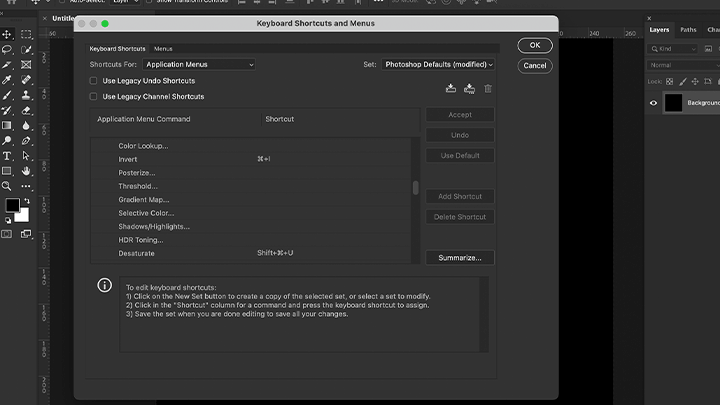720x405 pixels.
Task: Lock layer position in Layers panel
Action: 695,82
